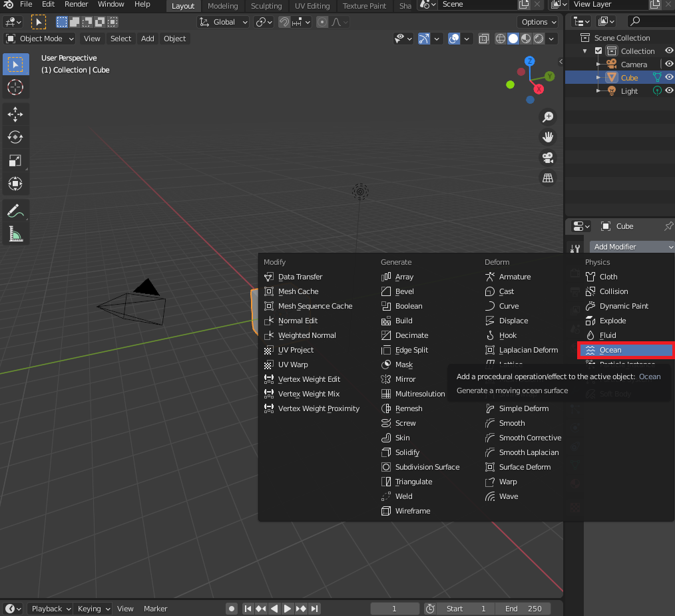This screenshot has width=675, height=616.
Task: Click the End frame field
Action: [524, 609]
